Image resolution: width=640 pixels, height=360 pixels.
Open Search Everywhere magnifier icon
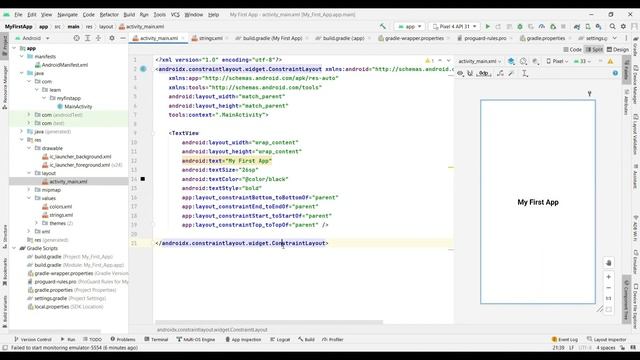(612, 27)
